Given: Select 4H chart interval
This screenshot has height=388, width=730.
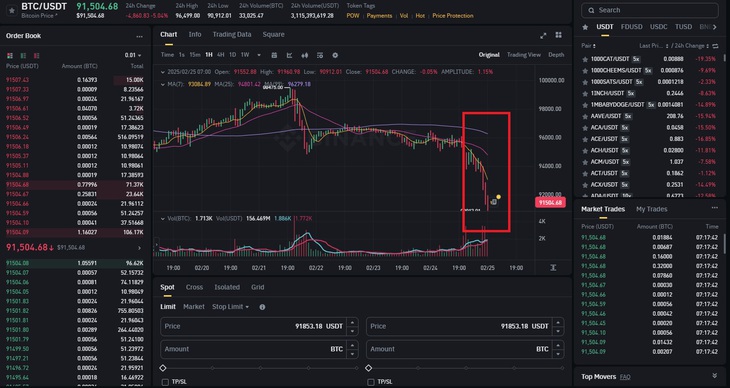Looking at the screenshot, I should (220, 55).
